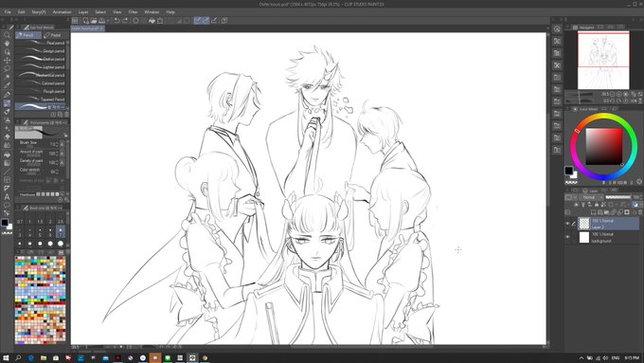The height and width of the screenshot is (363, 644).
Task: Open the Brush Size stepper arrows
Action: click(x=57, y=144)
